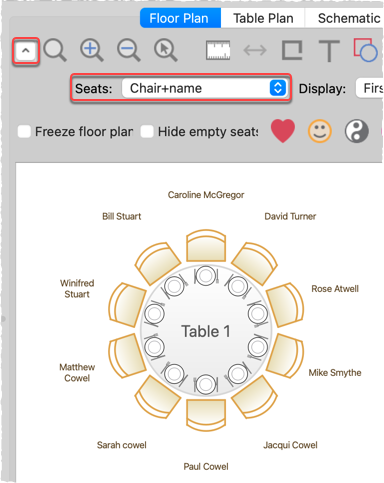
Task: Select the Matthew Cowel name label
Action: [77, 372]
